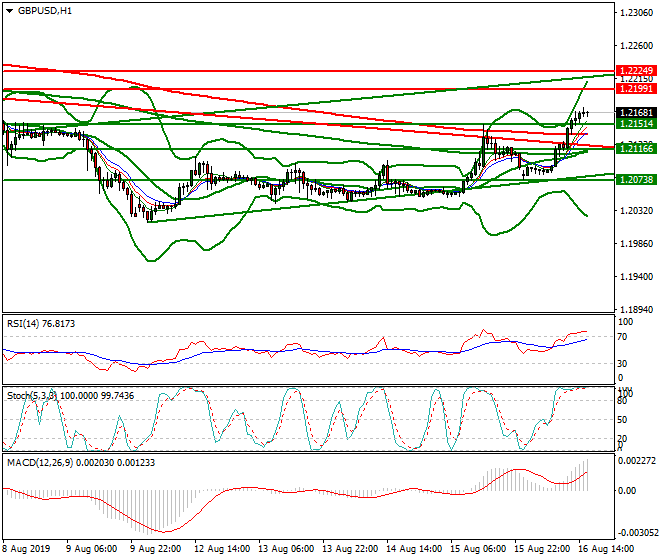Click the 1.19860 price scale value
660x560 pixels.
pyautogui.click(x=636, y=244)
